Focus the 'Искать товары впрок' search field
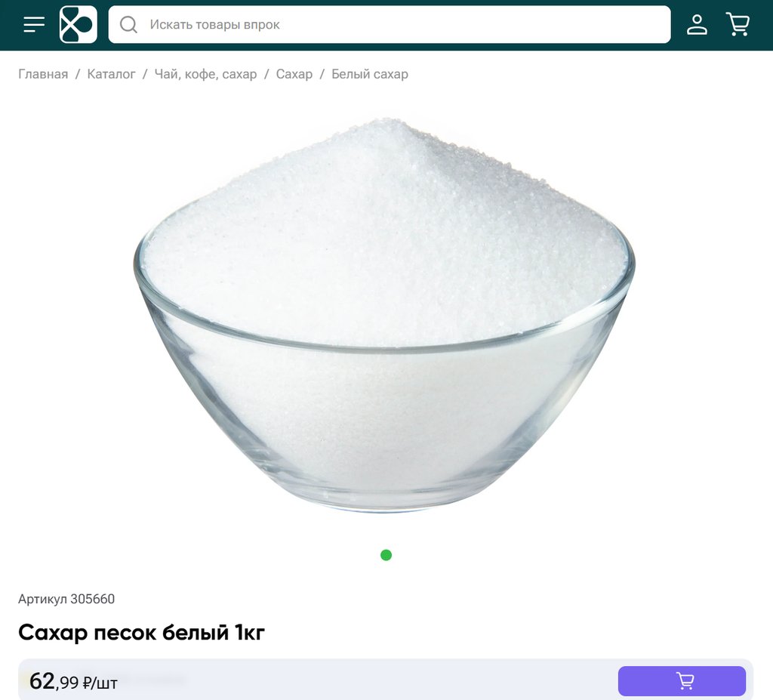773x700 pixels. pos(390,24)
